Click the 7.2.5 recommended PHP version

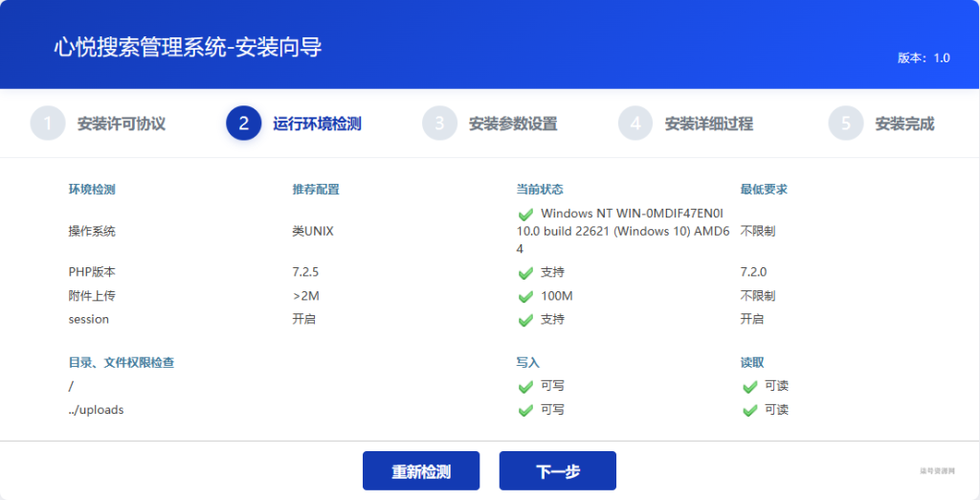[x=305, y=272]
